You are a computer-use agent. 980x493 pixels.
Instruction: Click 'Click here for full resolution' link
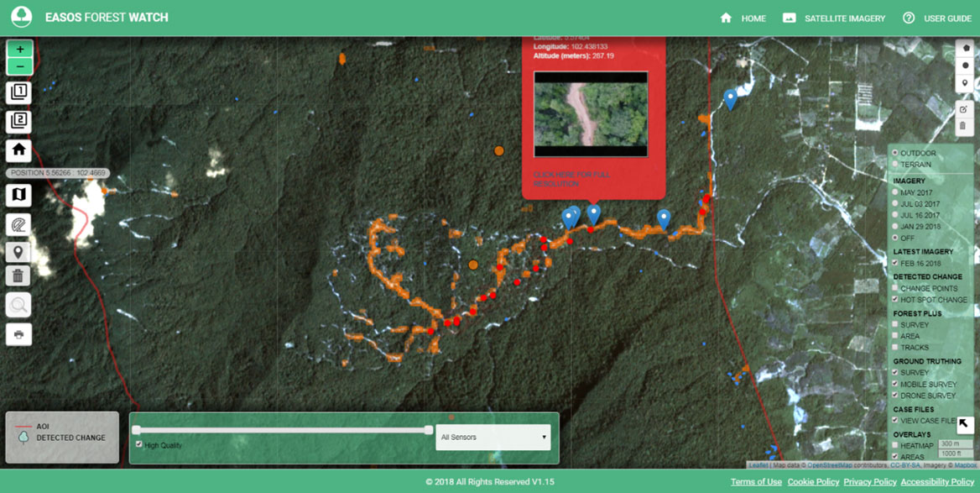pos(572,179)
